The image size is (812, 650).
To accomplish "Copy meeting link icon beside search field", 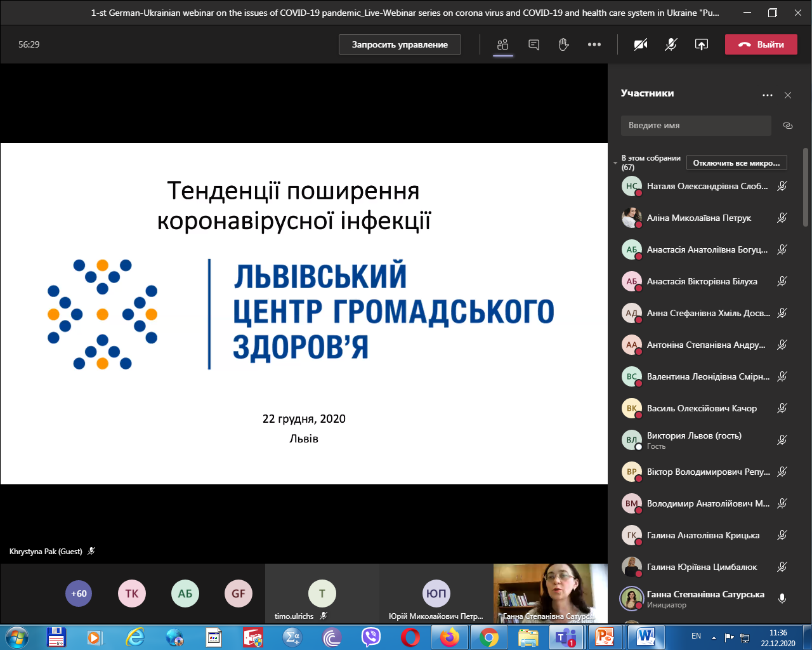I will (788, 126).
